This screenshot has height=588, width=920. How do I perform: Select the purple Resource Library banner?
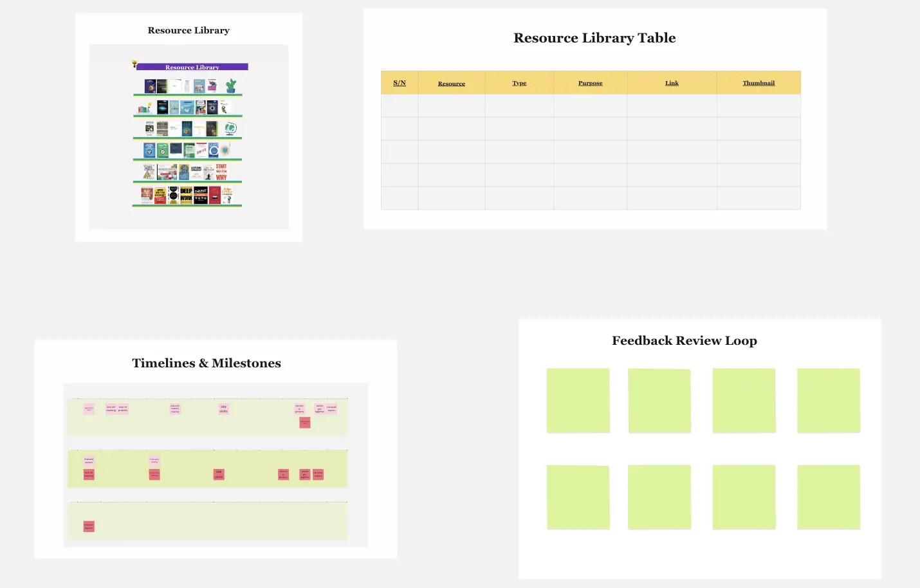click(192, 67)
